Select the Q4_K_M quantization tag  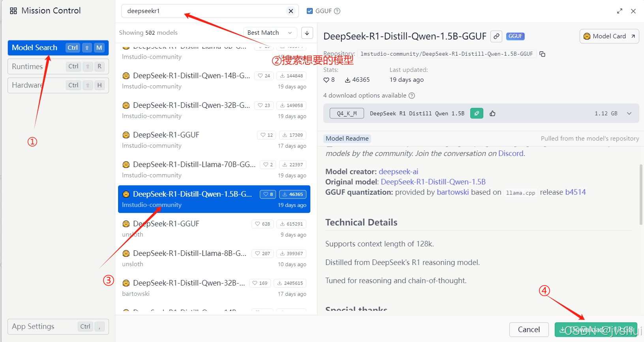(347, 114)
